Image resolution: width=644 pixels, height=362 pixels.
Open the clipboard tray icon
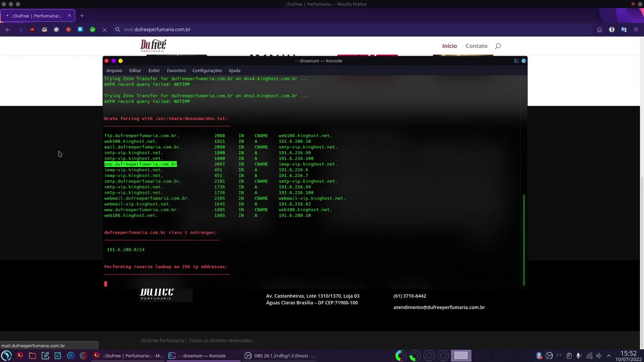click(x=569, y=356)
